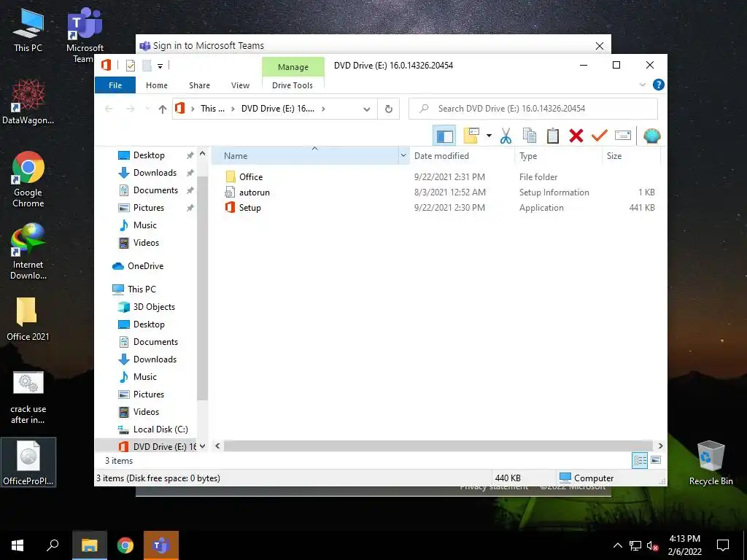Click DVD Drive (E:) breadcrumb segment
This screenshot has height=560, width=747.
[x=278, y=109]
